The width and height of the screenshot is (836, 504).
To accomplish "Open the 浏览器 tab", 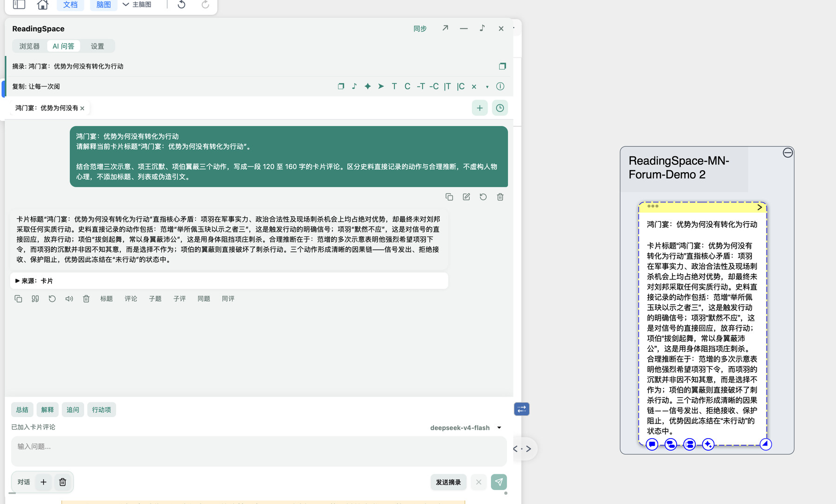I will (30, 46).
